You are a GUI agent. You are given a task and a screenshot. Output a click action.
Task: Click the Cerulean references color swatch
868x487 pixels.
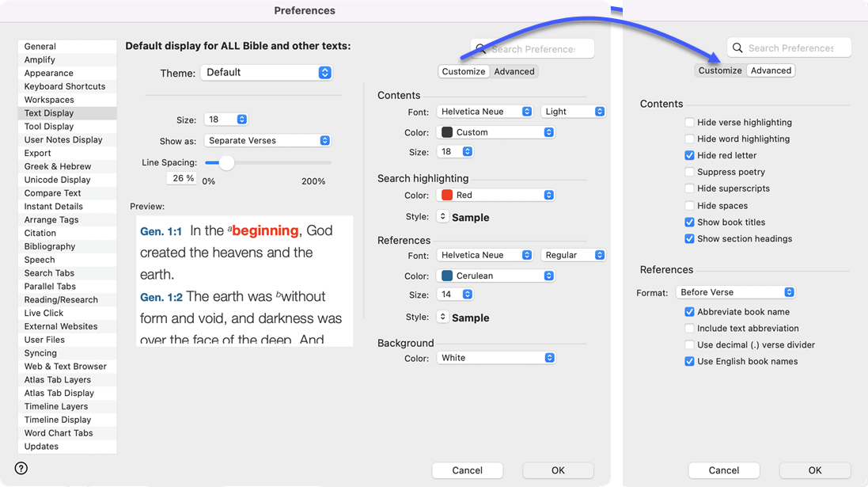[447, 276]
